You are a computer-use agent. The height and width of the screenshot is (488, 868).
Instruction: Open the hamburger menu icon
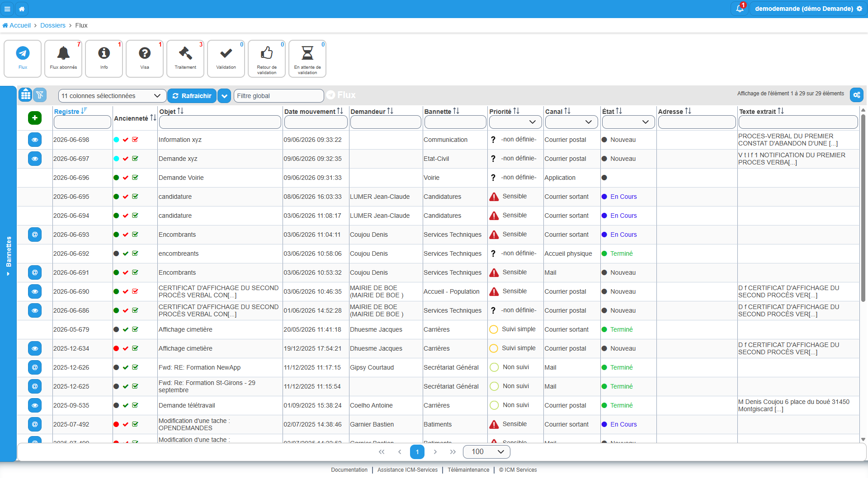coord(7,9)
